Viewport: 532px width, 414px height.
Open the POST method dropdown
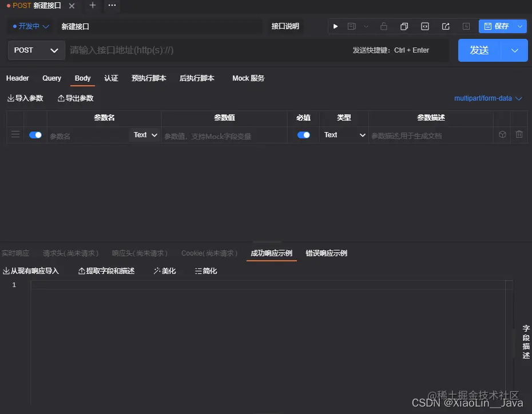(x=36, y=50)
